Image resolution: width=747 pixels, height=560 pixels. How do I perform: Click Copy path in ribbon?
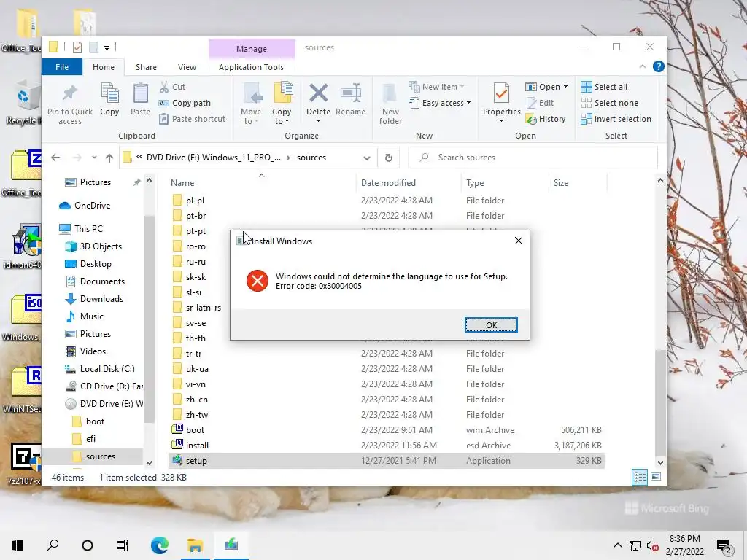point(185,103)
